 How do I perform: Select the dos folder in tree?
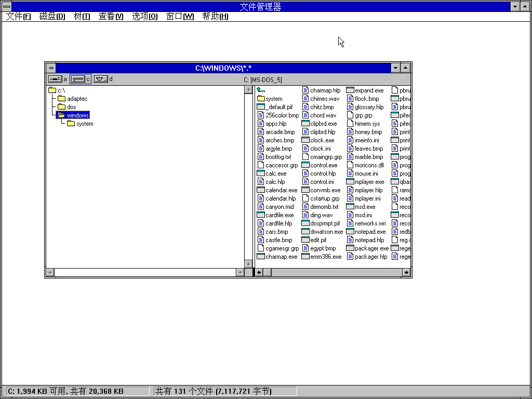(x=61, y=107)
